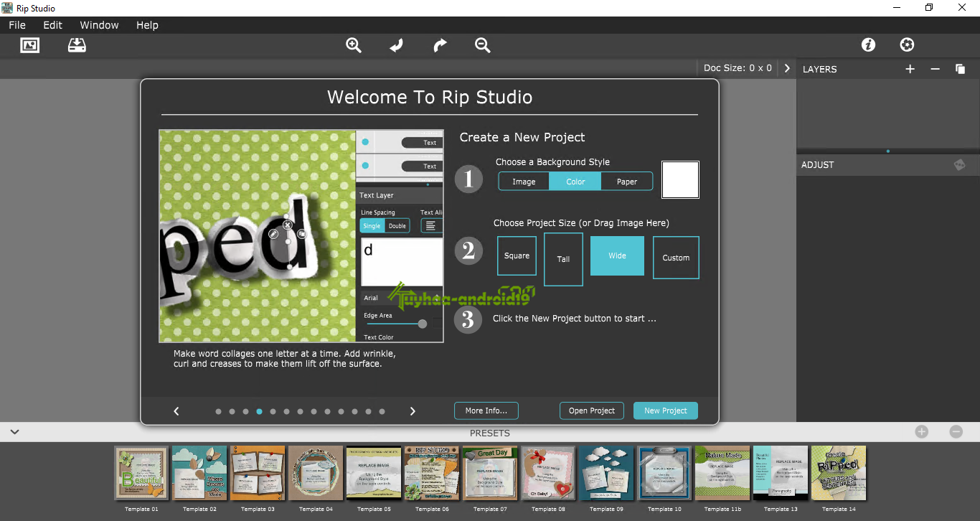The width and height of the screenshot is (980, 521).
Task: Click the dice icon in Adjust panel
Action: pyautogui.click(x=959, y=164)
